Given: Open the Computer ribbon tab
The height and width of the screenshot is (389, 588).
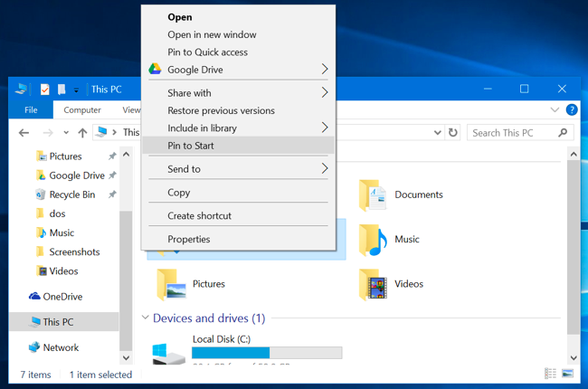Looking at the screenshot, I should tap(82, 109).
